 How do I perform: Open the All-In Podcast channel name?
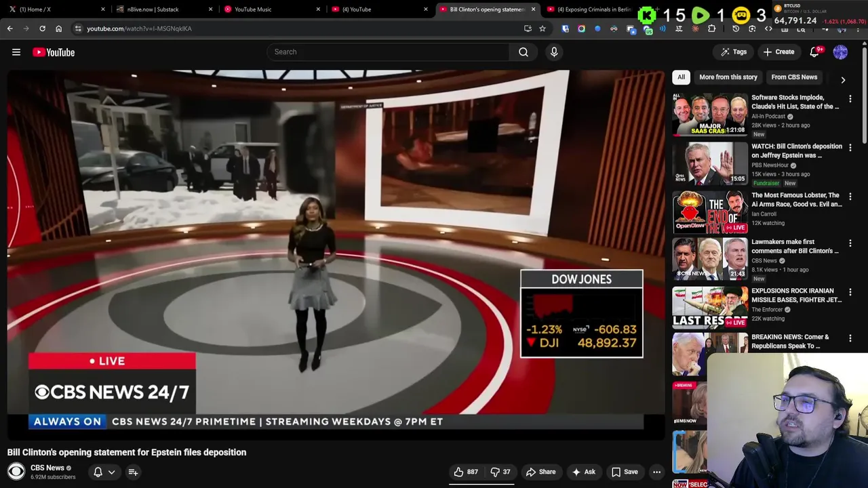768,117
